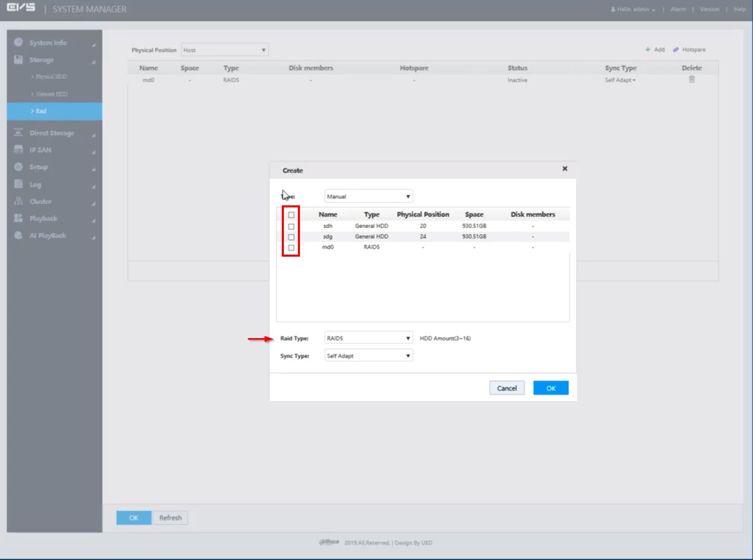Check the md0 RAID5 checkbox in Create dialog

click(x=291, y=248)
